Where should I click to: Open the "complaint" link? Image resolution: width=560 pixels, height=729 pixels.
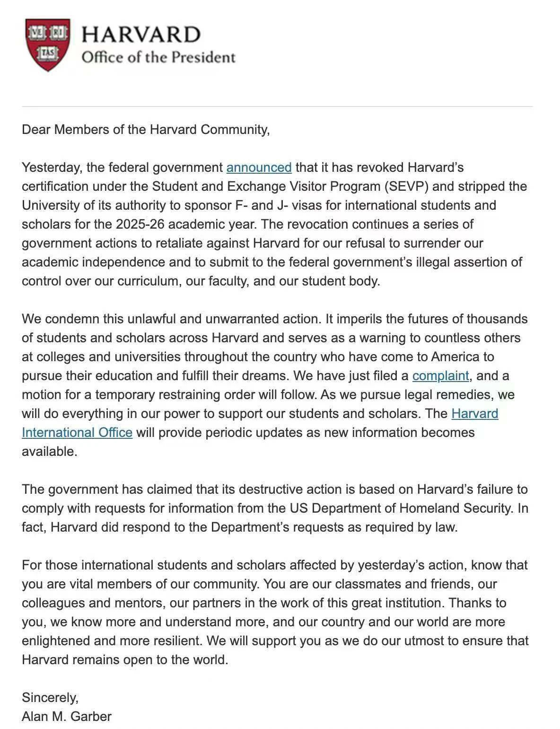440,376
